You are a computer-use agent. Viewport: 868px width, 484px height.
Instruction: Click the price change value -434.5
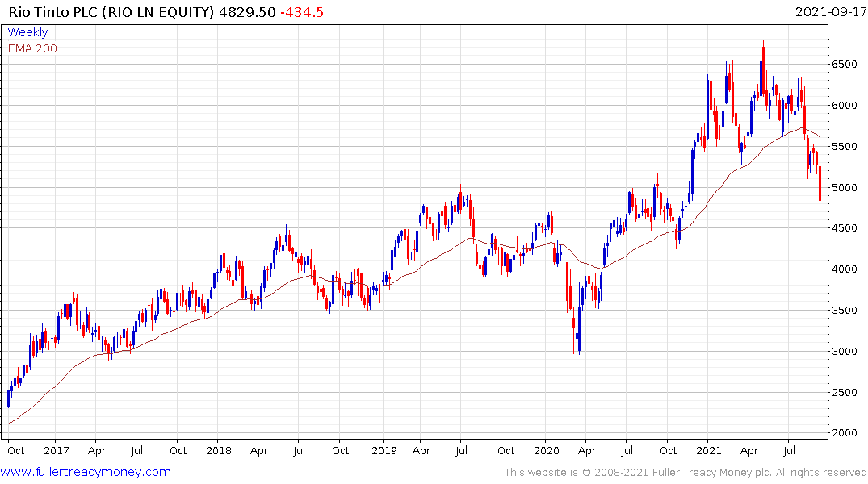tap(302, 12)
